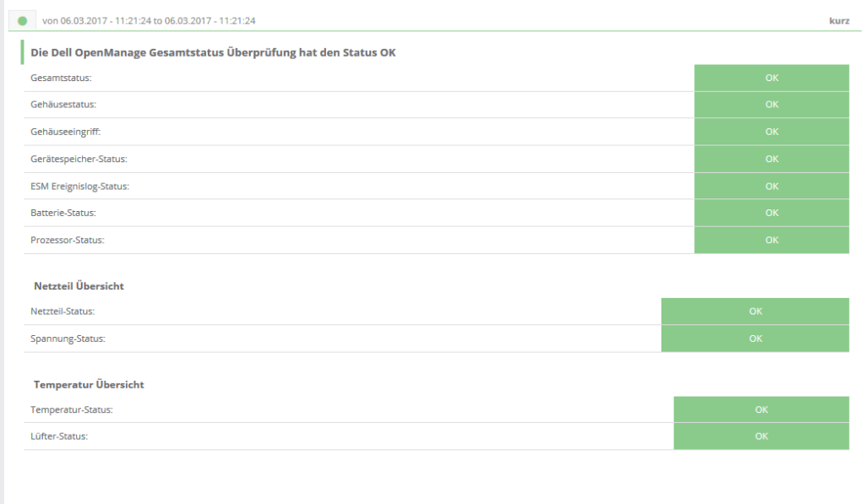Image resolution: width=865 pixels, height=504 pixels.
Task: Click the Netzteil-Status OK cell
Action: [755, 312]
